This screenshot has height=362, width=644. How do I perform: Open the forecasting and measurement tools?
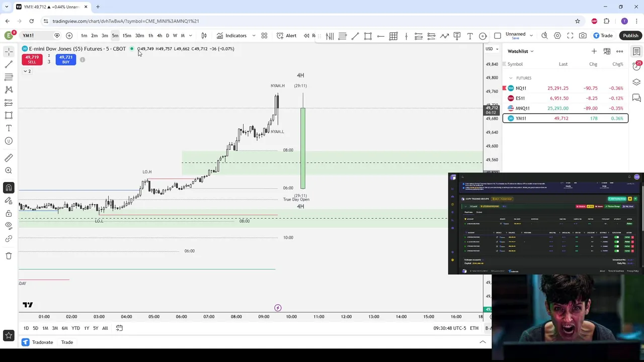(x=9, y=103)
